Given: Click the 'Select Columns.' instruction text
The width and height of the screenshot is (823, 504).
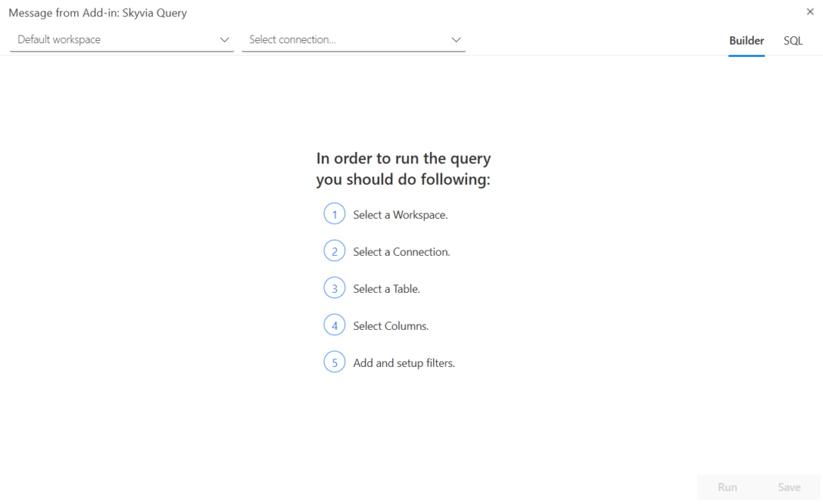Looking at the screenshot, I should (391, 326).
